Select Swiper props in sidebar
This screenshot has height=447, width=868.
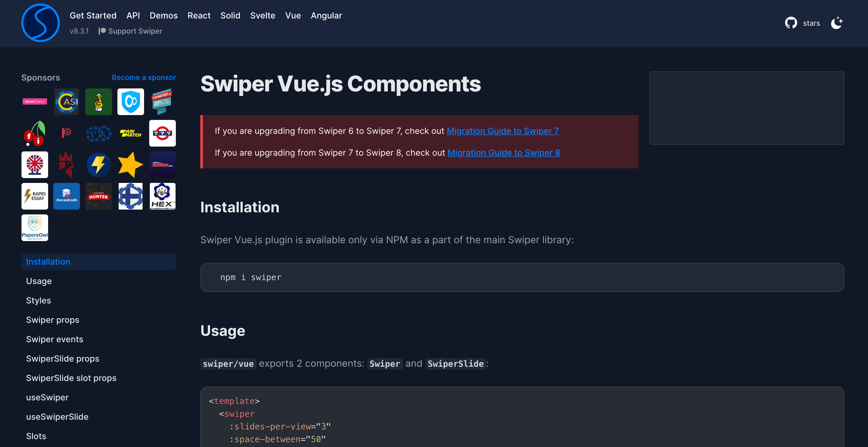tap(53, 320)
